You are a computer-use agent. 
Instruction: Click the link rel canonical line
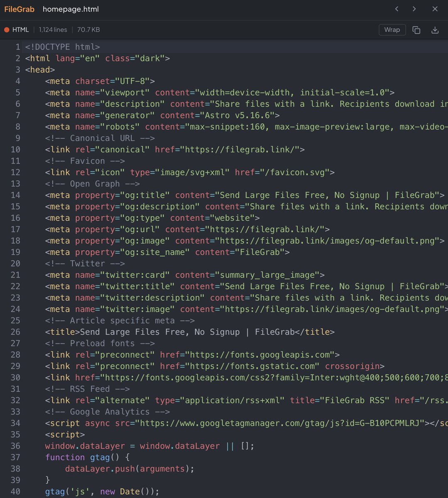175,150
